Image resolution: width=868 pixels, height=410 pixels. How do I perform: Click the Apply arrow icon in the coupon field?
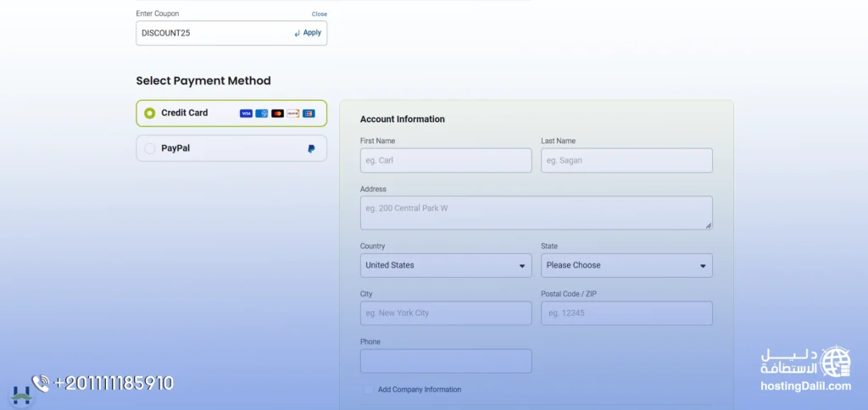pos(298,33)
